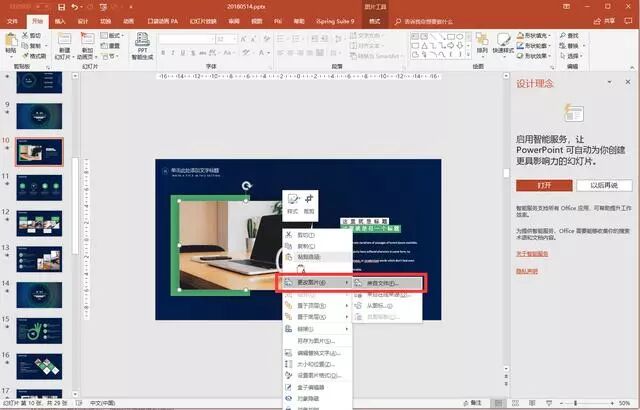Screen dimensions: 640x410
Task: Increase font size
Action: tap(243, 39)
